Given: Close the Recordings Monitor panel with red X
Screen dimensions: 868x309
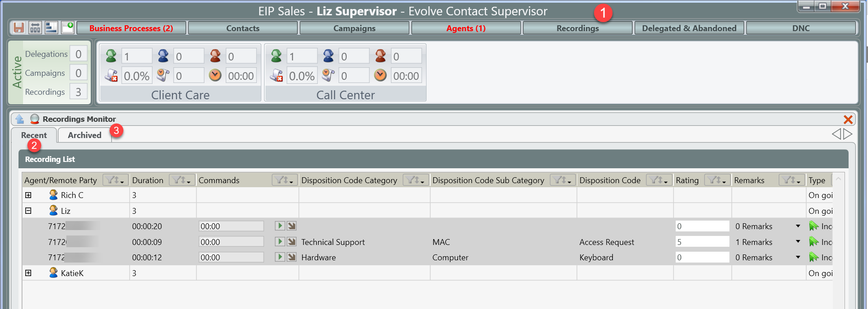Looking at the screenshot, I should [x=848, y=120].
